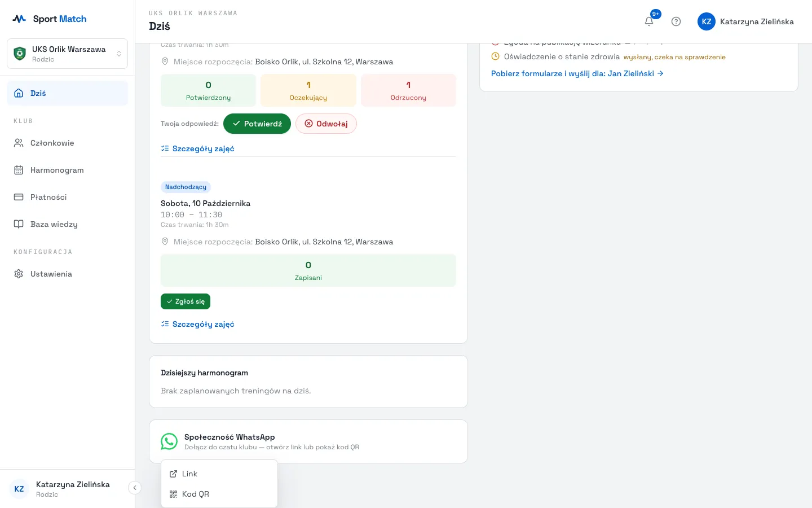Screen dimensions: 812x508
Task: Select Kod QR from the WhatsApp menu
Action: pos(219,494)
